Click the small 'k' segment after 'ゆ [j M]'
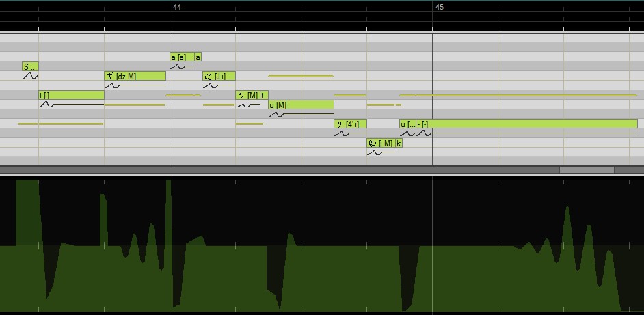This screenshot has width=644, height=315. coord(399,143)
